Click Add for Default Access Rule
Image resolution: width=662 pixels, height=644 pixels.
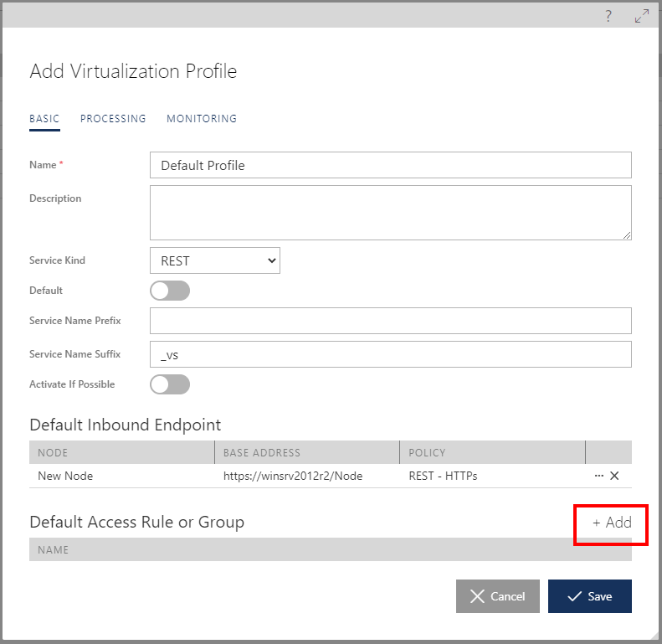coord(612,523)
